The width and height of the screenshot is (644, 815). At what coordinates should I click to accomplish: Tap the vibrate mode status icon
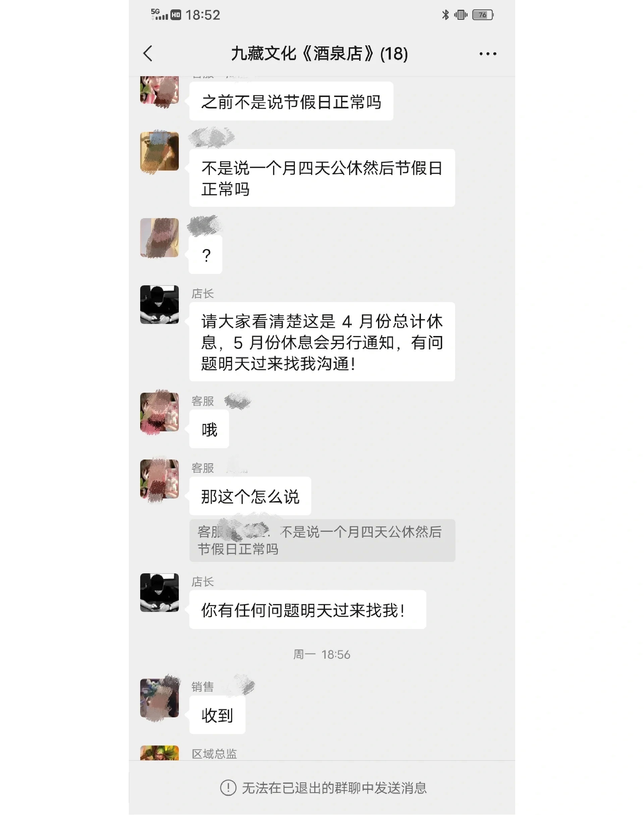[461, 15]
